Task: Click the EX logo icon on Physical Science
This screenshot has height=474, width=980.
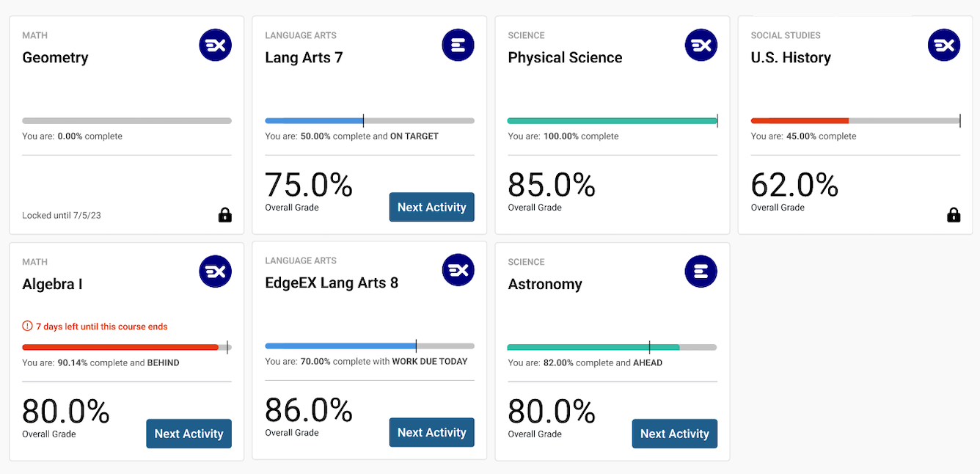Action: click(x=701, y=45)
